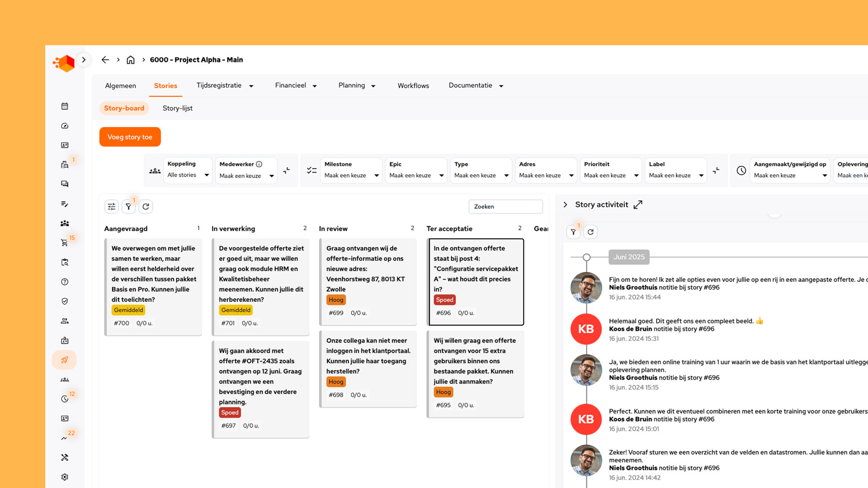Open the Workflows menu item
The height and width of the screenshot is (488, 868).
413,85
